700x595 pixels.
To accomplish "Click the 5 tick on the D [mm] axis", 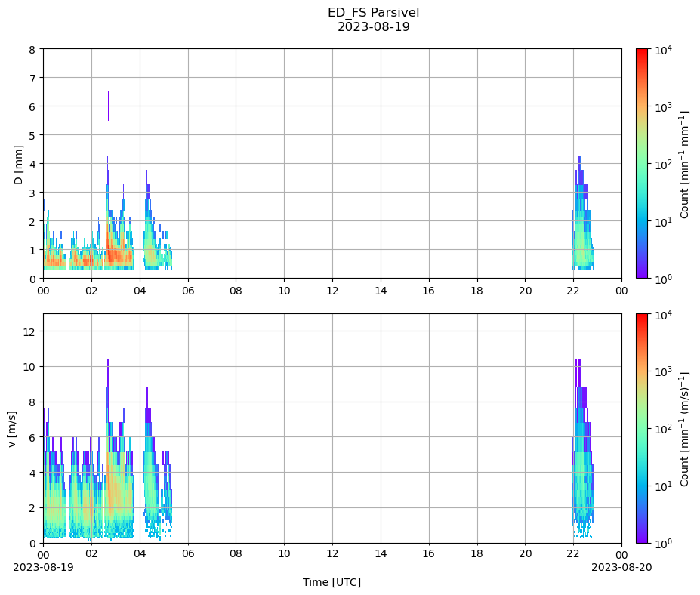I will pyautogui.click(x=32, y=136).
